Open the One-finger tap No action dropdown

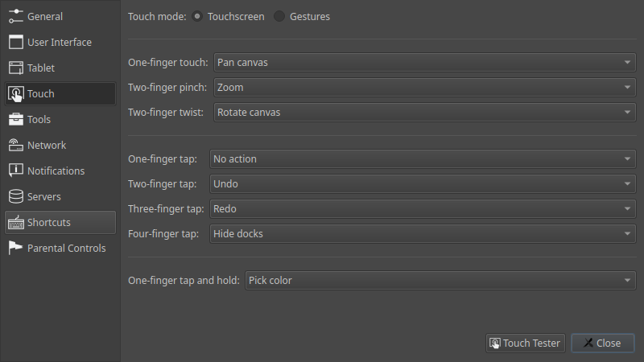423,158
